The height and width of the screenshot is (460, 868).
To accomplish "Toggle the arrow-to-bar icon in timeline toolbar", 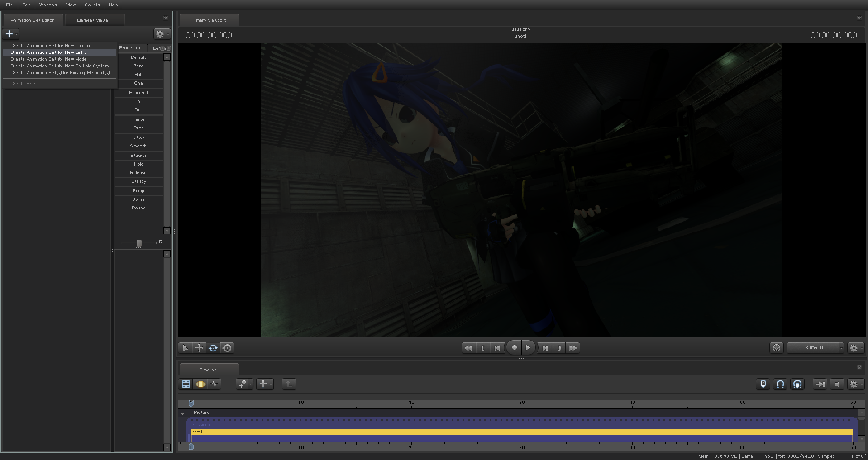I will pyautogui.click(x=820, y=384).
